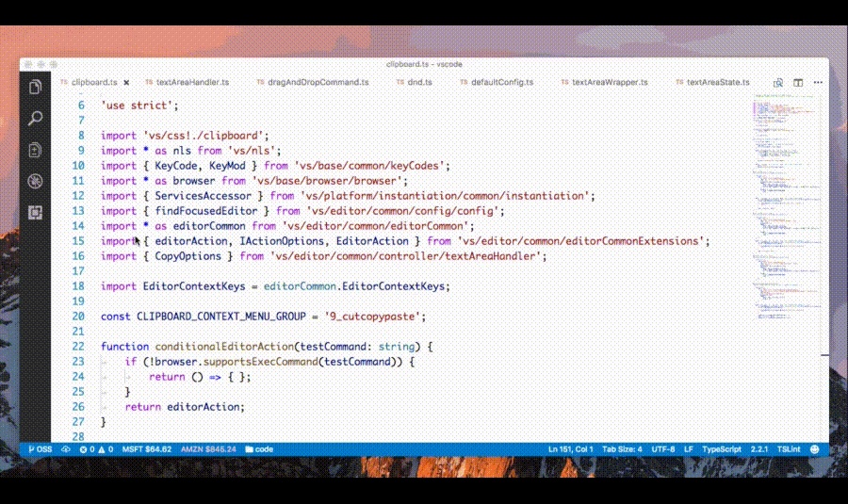This screenshot has width=848, height=504.
Task: Click 'vs/nls' import path
Action: 252,151
